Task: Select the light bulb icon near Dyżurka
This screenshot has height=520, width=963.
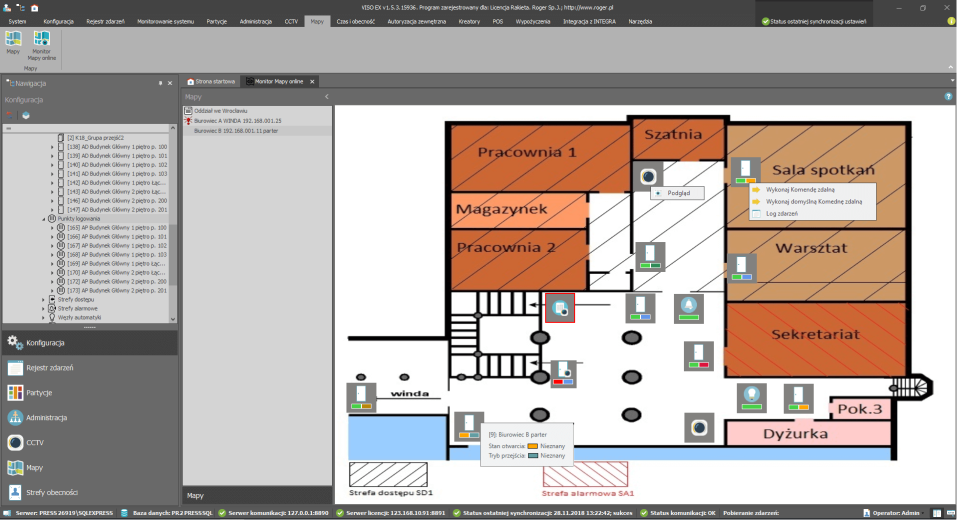Action: coord(750,397)
